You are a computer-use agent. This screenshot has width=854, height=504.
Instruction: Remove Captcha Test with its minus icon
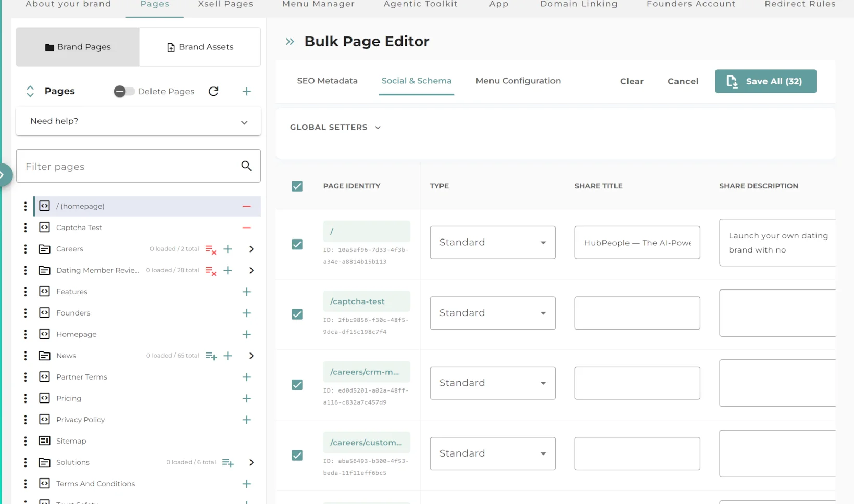click(x=247, y=228)
